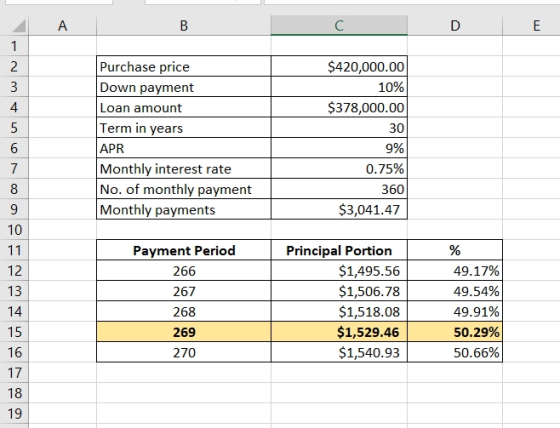Click the $1,540.93 principal cell
Screen dimensions: 560x428
pos(339,352)
